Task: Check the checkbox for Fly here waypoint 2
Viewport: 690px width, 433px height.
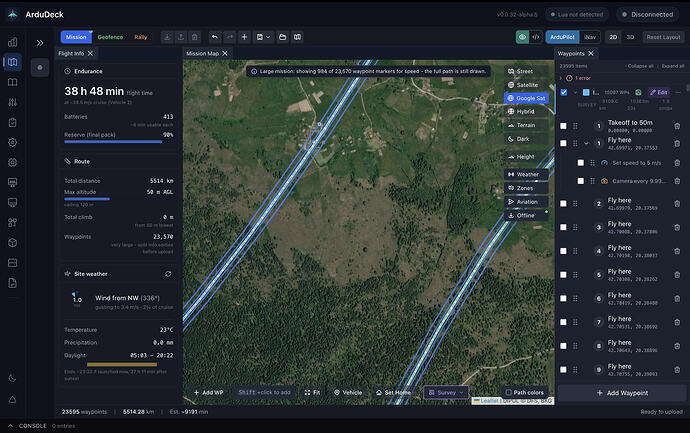Action: pyautogui.click(x=563, y=204)
